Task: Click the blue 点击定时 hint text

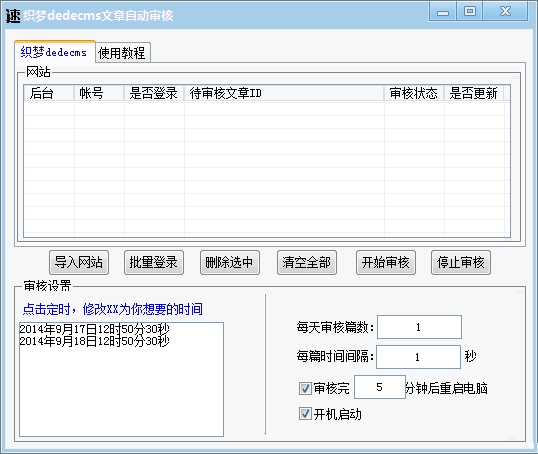Action: [x=113, y=309]
